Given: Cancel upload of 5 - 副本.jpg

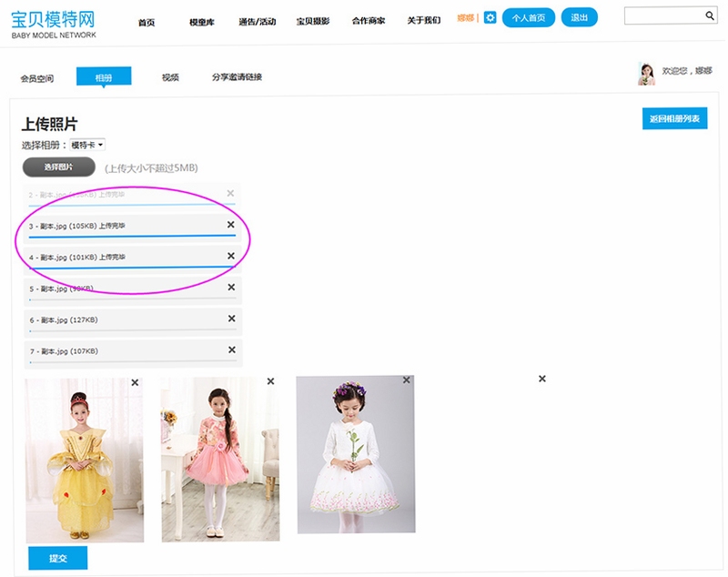Looking at the screenshot, I should click(231, 288).
